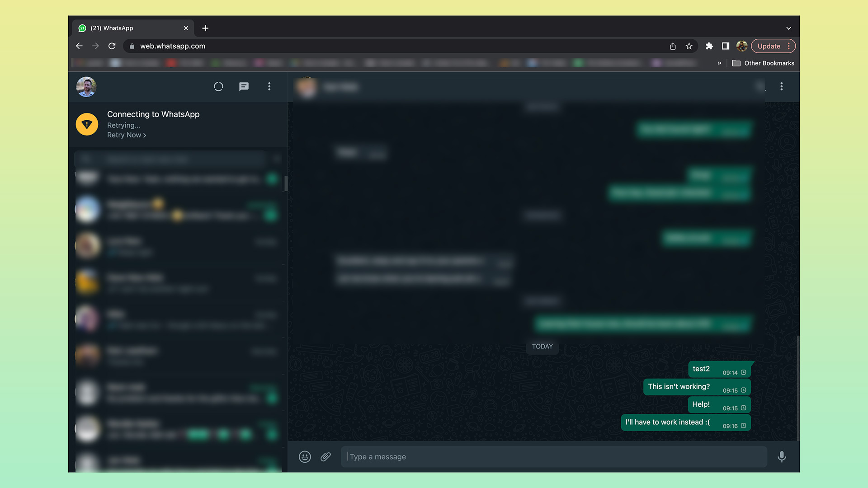Viewport: 868px width, 488px height.
Task: Select the Other Bookmarks folder
Action: click(x=764, y=63)
